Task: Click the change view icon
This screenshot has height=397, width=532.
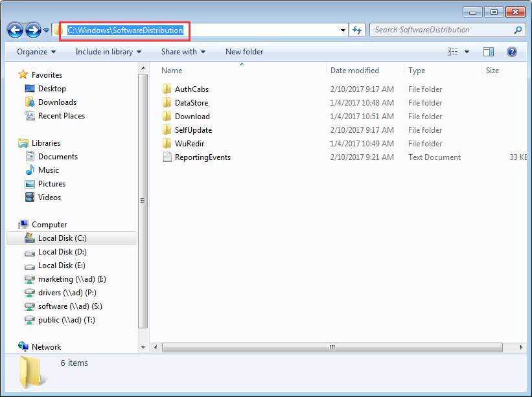Action: click(453, 52)
